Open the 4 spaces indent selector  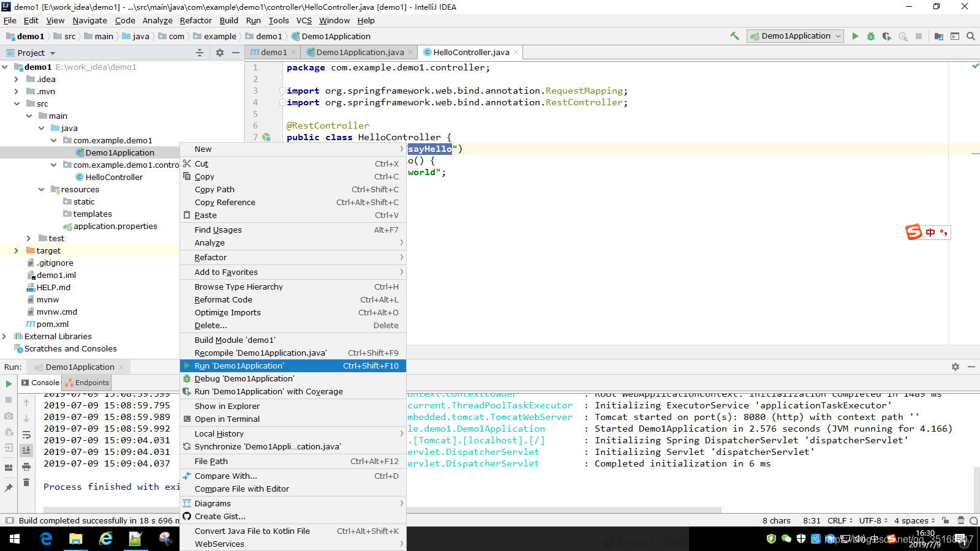(x=914, y=520)
